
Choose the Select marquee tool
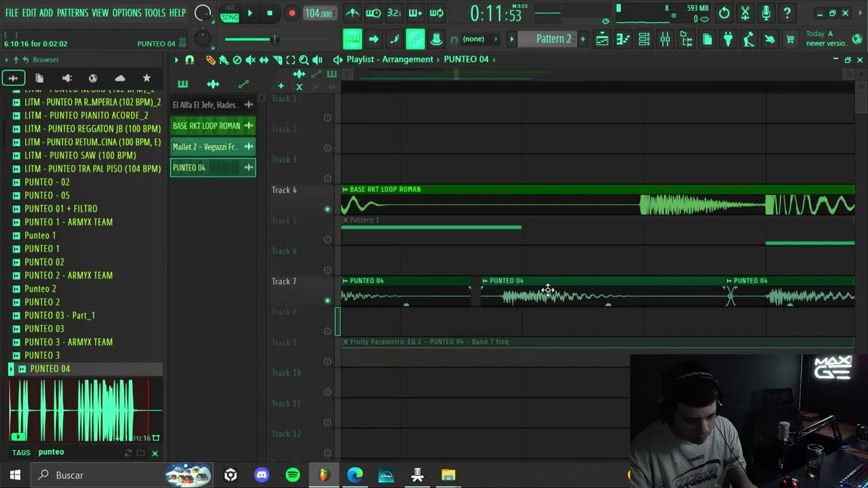click(x=290, y=60)
